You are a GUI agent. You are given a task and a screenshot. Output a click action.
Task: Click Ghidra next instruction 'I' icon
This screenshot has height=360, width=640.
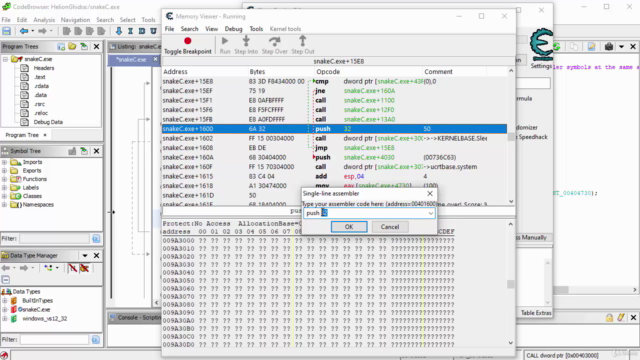tap(130, 31)
